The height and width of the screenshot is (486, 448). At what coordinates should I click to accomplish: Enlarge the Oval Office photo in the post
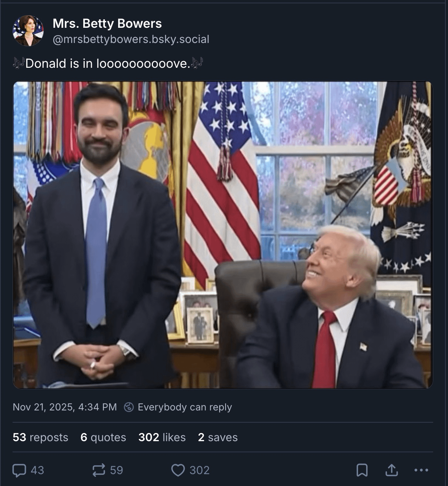[x=223, y=235]
